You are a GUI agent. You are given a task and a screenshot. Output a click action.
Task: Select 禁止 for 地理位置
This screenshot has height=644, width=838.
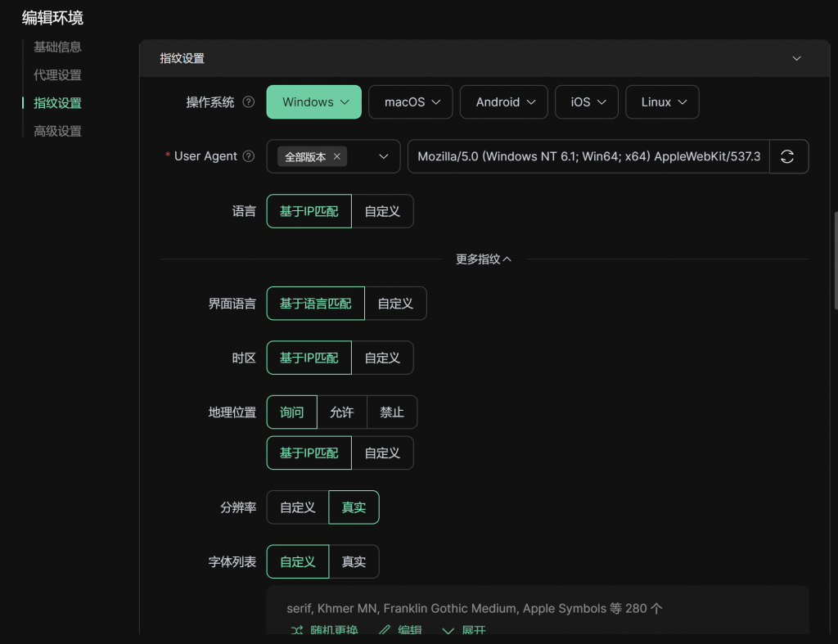coord(392,412)
